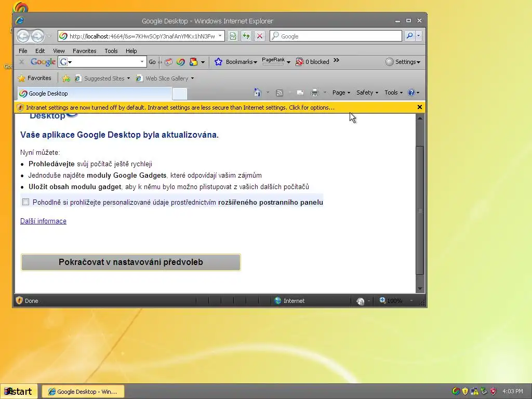
Task: Click the scrollbar down arrow
Action: click(x=420, y=289)
